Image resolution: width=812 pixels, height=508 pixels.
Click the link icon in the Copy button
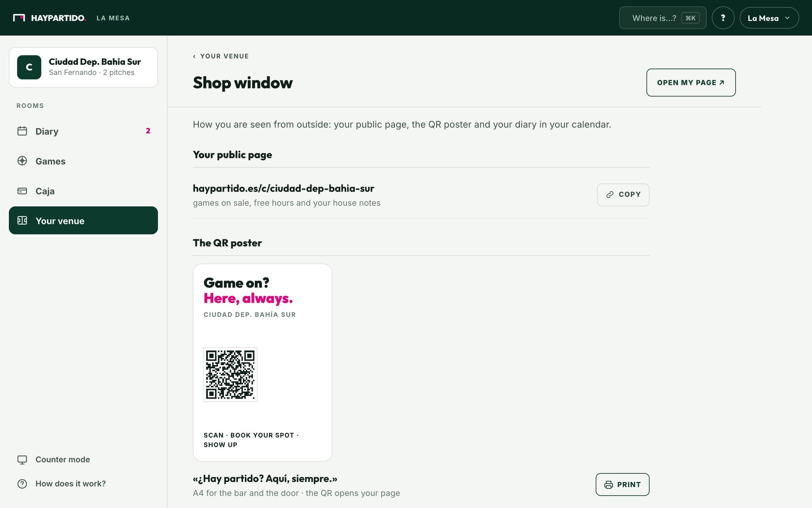(610, 195)
